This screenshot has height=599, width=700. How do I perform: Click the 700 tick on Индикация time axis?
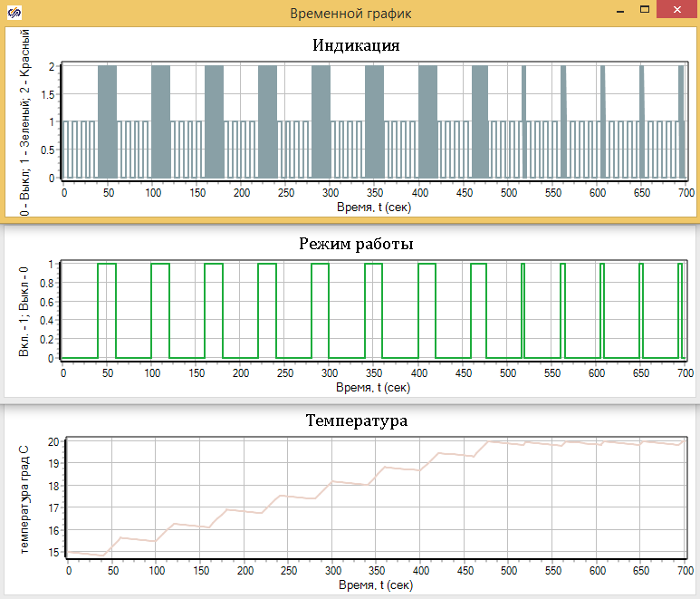(685, 193)
